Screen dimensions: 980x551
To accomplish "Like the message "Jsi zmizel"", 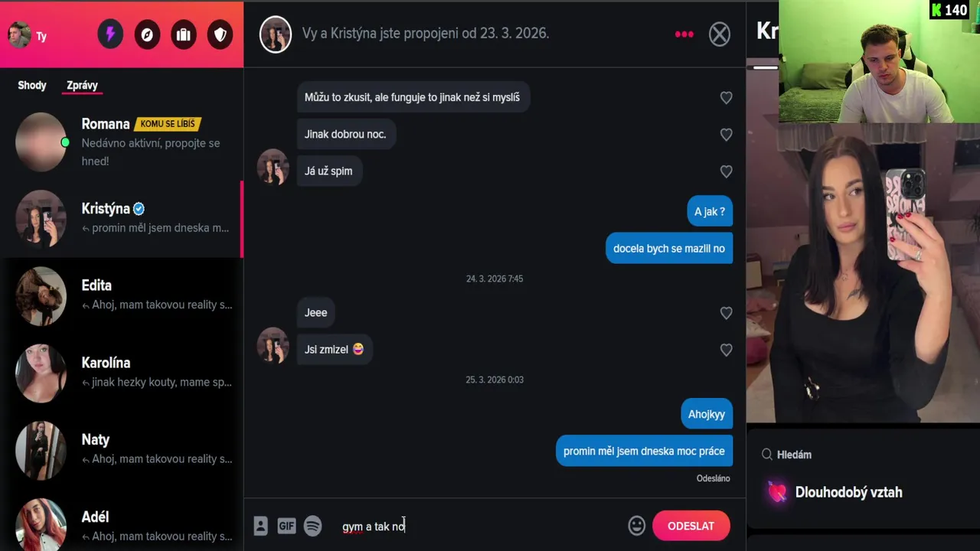I will (x=726, y=350).
